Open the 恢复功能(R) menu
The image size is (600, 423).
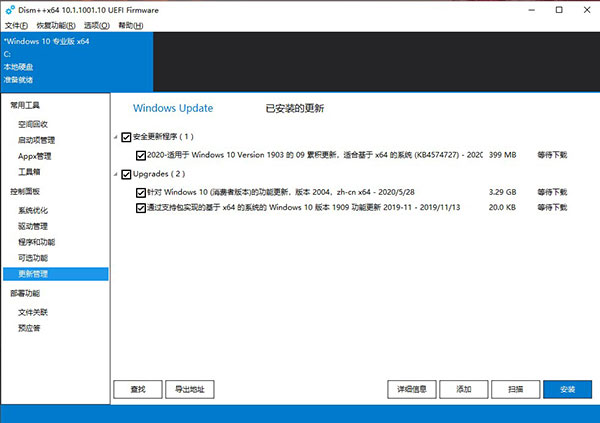pyautogui.click(x=55, y=24)
